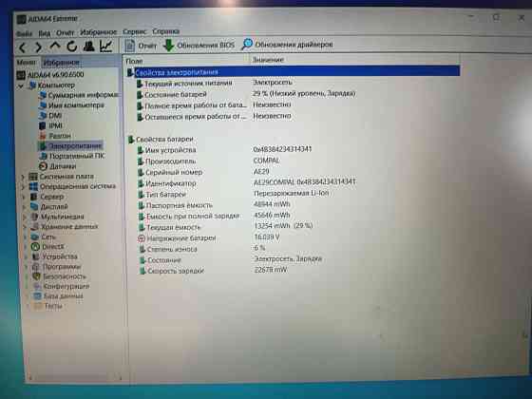Open the user remote control icon
The height and width of the screenshot is (399, 532).
tap(89, 46)
